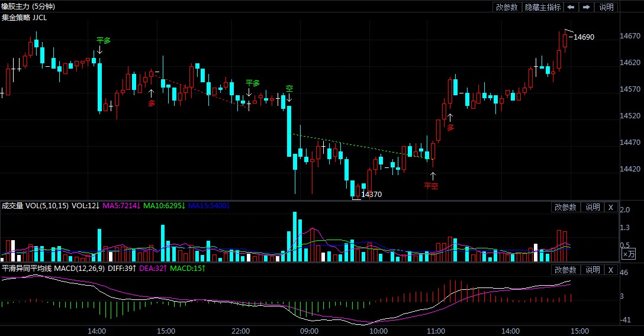Image resolution: width=644 pixels, height=336 pixels.
Task: Click the red 多 signal near 11:00
Action: (450, 128)
